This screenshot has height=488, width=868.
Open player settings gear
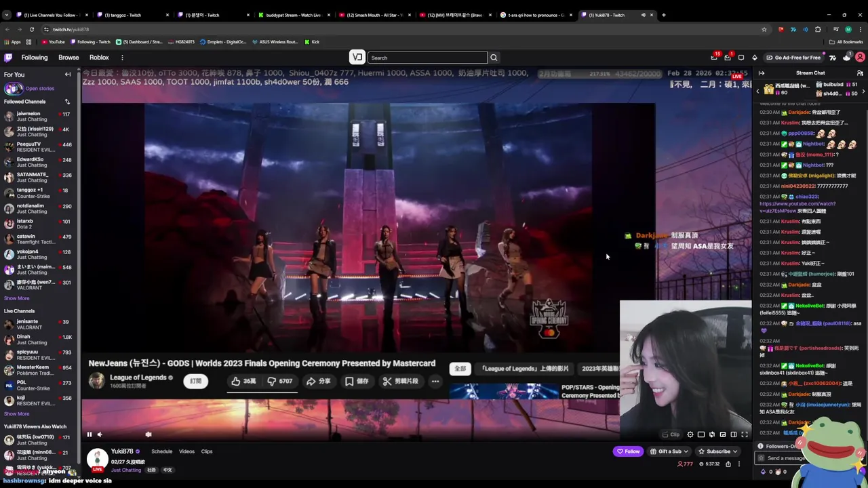point(690,434)
